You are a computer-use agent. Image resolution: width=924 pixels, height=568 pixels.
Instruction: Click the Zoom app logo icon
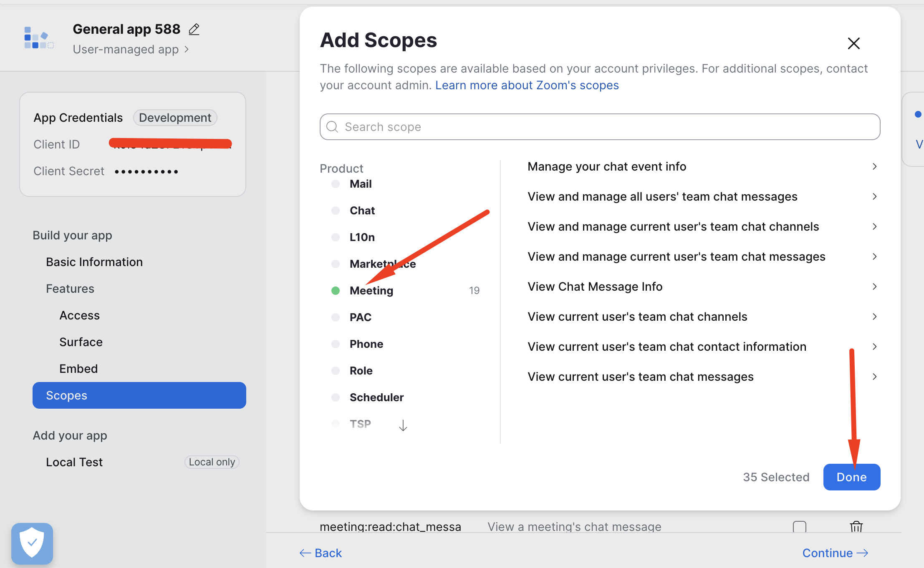[39, 38]
